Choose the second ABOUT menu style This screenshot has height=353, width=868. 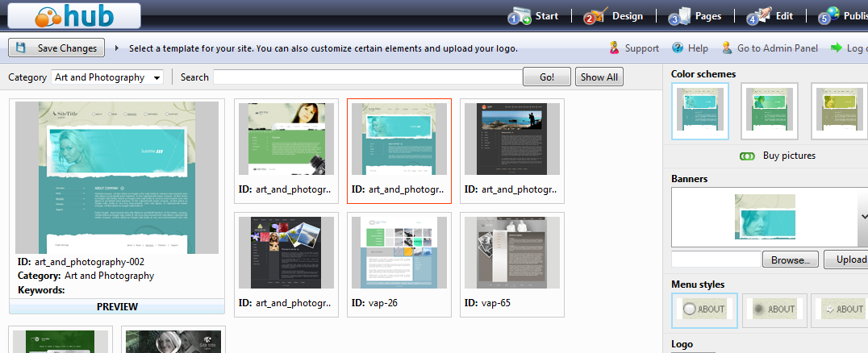[774, 309]
